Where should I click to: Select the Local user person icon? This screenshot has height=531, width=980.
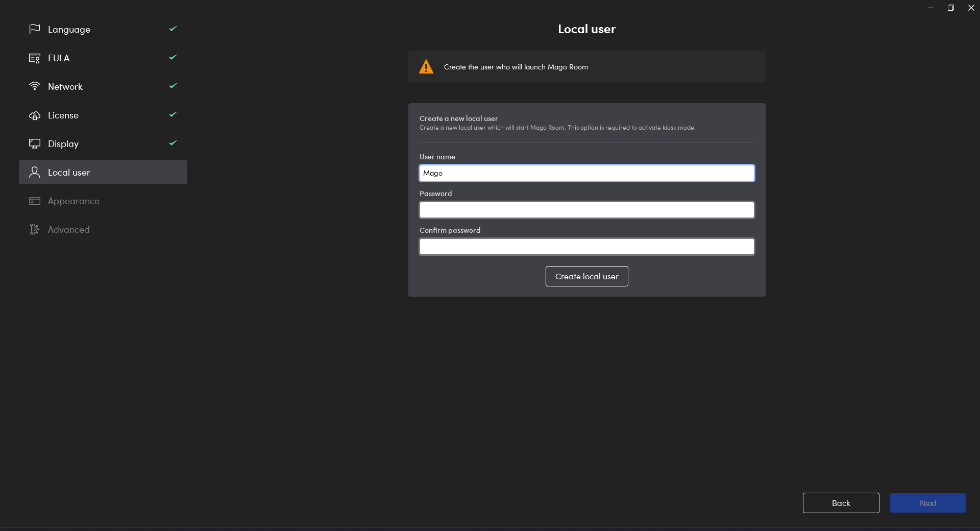(x=34, y=172)
